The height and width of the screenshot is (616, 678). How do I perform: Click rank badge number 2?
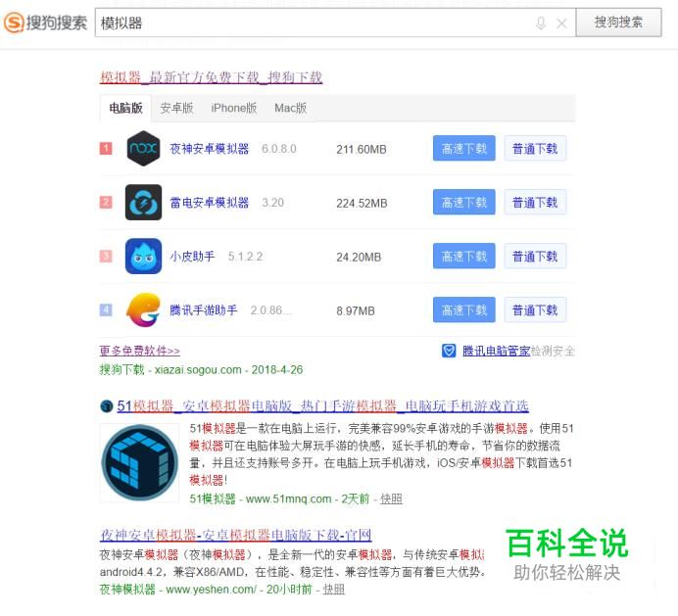106,202
